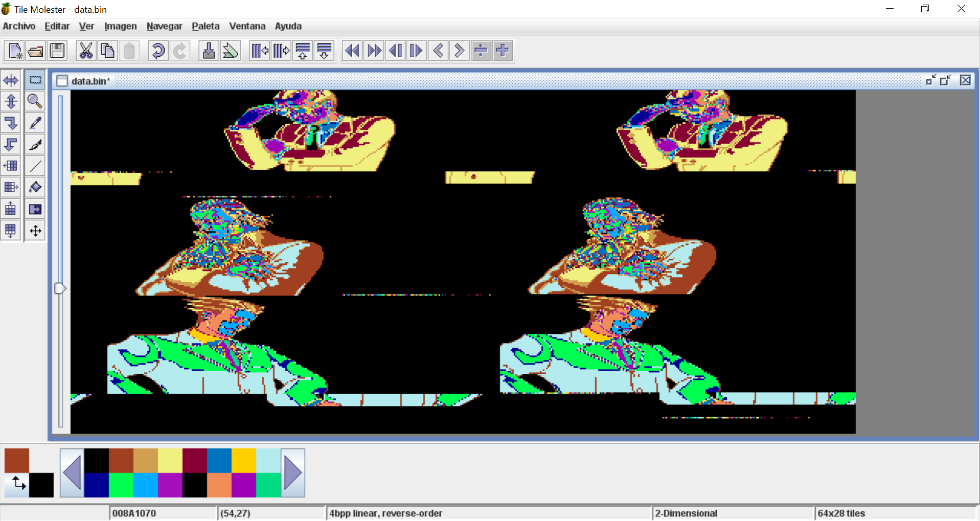This screenshot has width=980, height=521.
Task: Cut the selection with the scissors icon
Action: point(86,51)
